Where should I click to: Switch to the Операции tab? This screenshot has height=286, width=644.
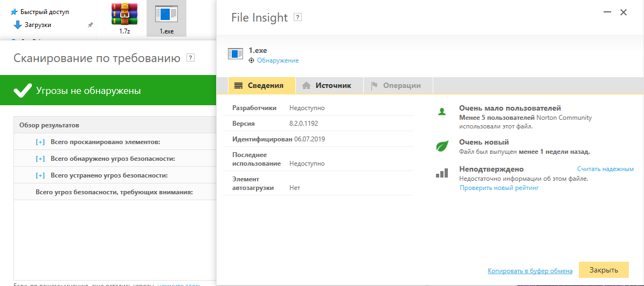(399, 86)
